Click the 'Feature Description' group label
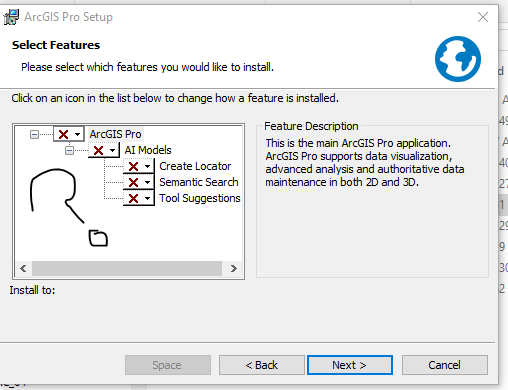The width and height of the screenshot is (508, 390). tap(311, 126)
